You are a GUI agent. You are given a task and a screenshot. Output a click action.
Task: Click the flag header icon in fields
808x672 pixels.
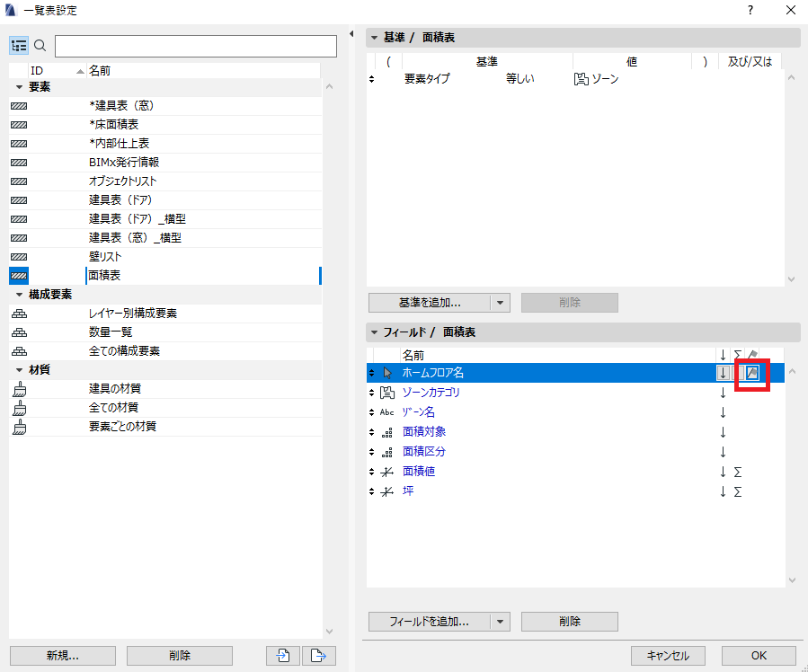click(x=752, y=355)
